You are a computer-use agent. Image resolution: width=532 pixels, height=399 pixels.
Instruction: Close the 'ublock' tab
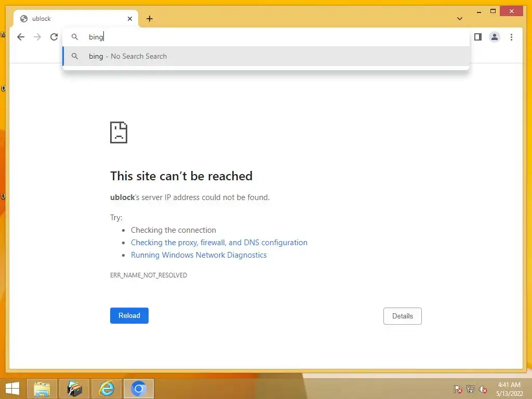pyautogui.click(x=129, y=19)
